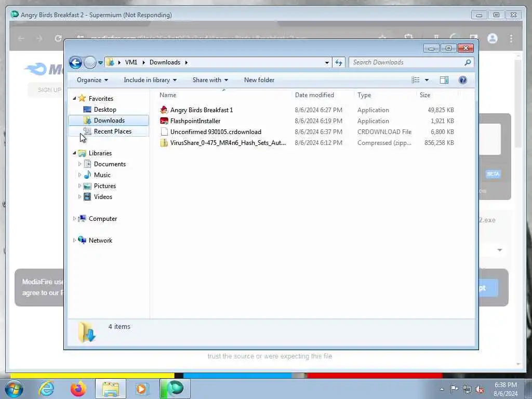Click the '856,258 KB' size cell
The width and height of the screenshot is (532, 399).
tap(439, 143)
